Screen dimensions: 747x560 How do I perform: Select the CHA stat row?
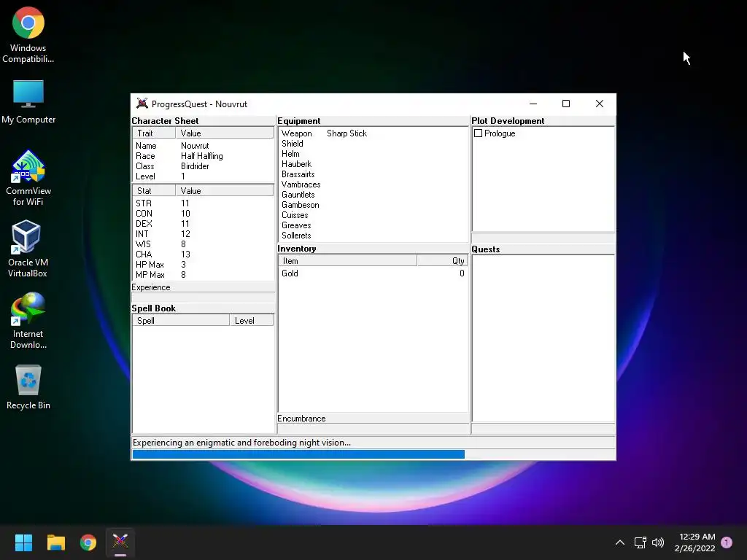tap(203, 254)
